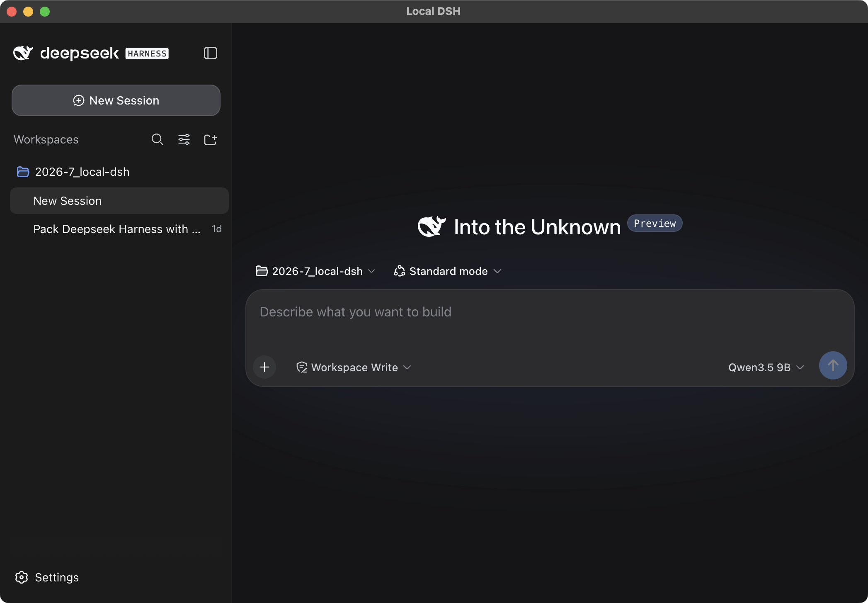Search workspaces with the magnifier icon
Screen dimensions: 868x603
[157, 139]
